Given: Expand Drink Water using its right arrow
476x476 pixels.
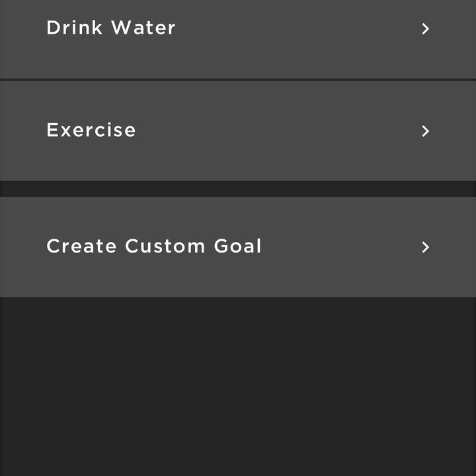Looking at the screenshot, I should coord(426,29).
